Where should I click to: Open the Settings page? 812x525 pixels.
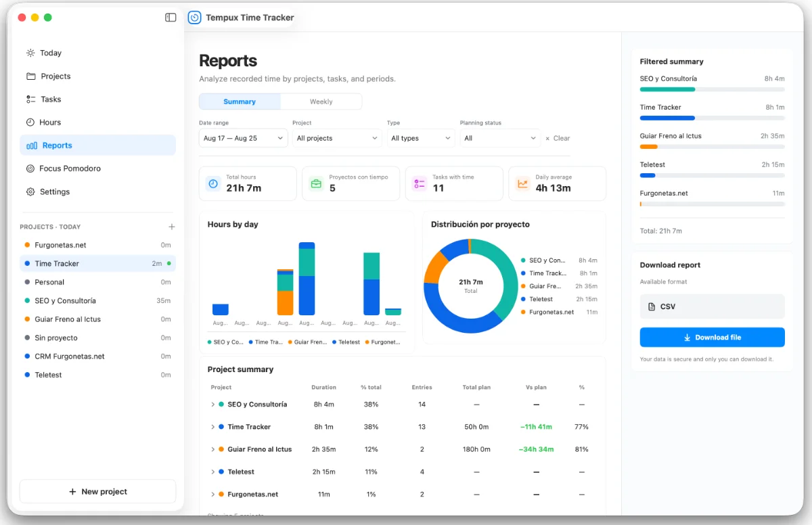click(x=97, y=191)
